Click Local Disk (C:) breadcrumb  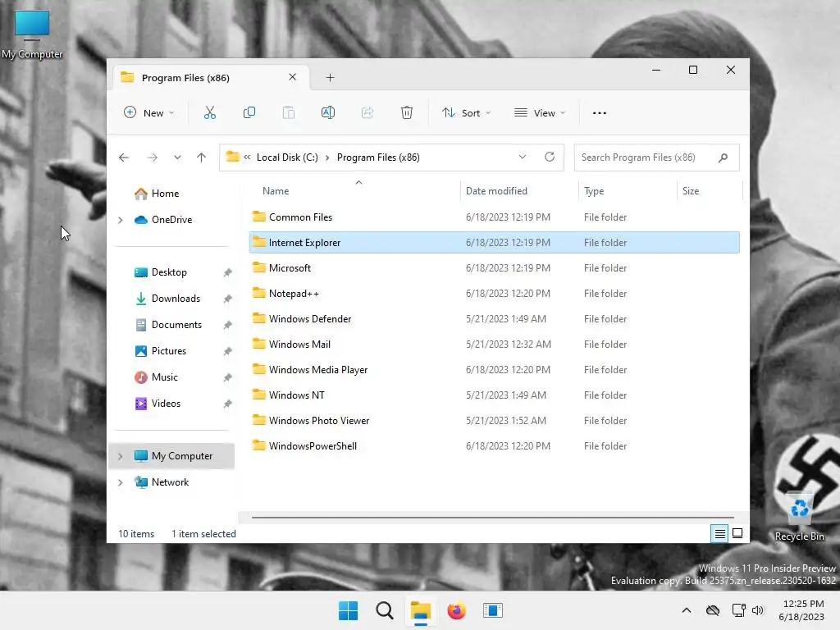[287, 157]
